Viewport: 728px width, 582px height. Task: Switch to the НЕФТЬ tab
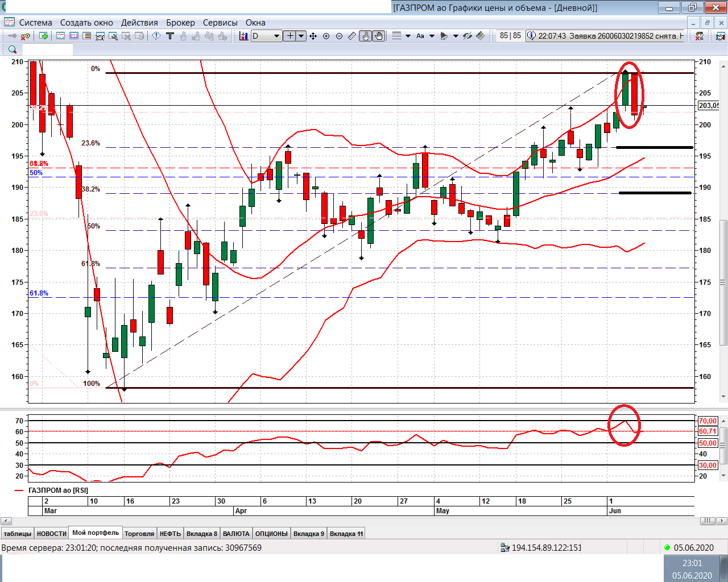pos(170,534)
